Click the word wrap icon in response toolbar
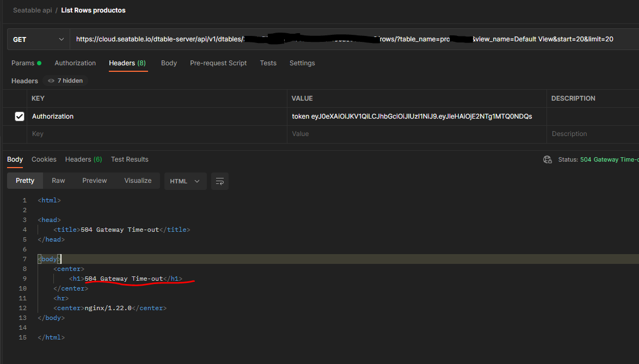This screenshot has width=639, height=364. [x=220, y=181]
